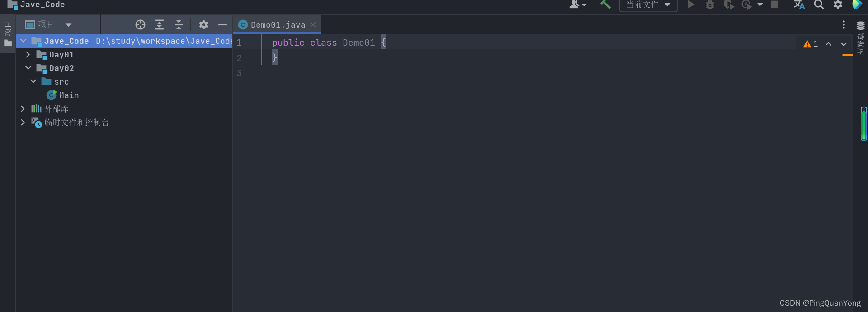Start debugging with the bug icon
This screenshot has height=312, width=868.
710,5
